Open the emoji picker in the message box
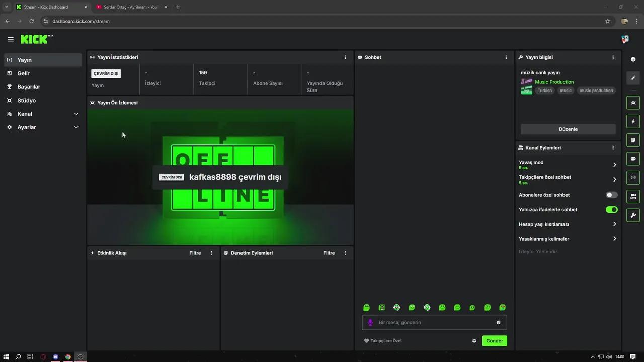Viewport: 644px width, 362px height. click(498, 322)
